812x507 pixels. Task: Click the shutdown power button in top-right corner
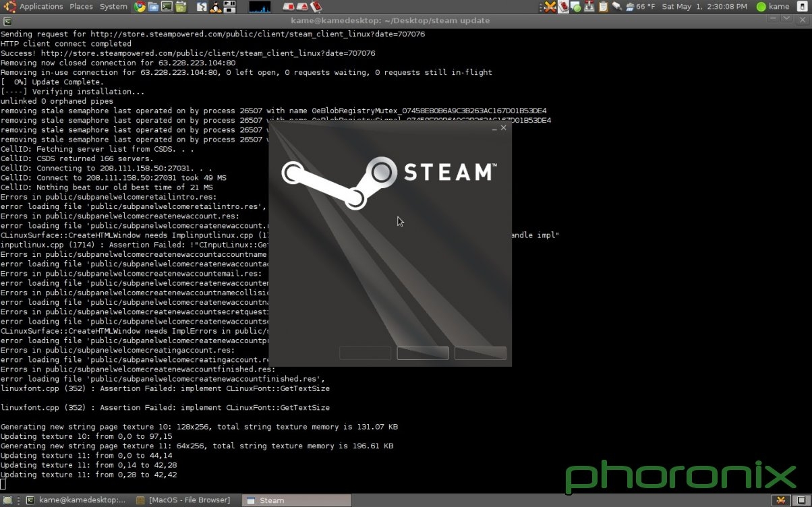[803, 7]
